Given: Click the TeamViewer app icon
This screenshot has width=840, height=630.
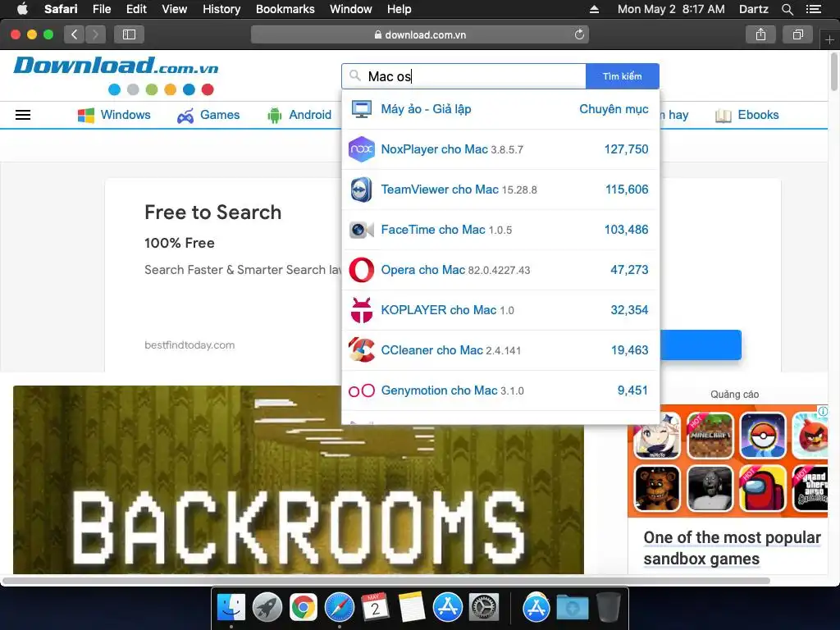Looking at the screenshot, I should (362, 189).
